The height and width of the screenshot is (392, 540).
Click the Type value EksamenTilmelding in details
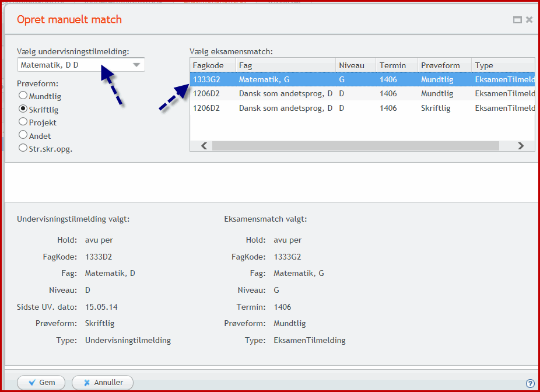pyautogui.click(x=310, y=340)
